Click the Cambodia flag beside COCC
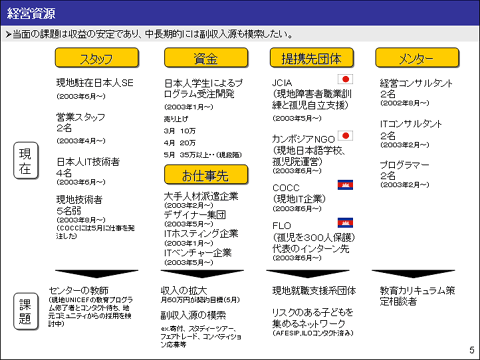The width and height of the screenshot is (480, 360). (x=345, y=185)
